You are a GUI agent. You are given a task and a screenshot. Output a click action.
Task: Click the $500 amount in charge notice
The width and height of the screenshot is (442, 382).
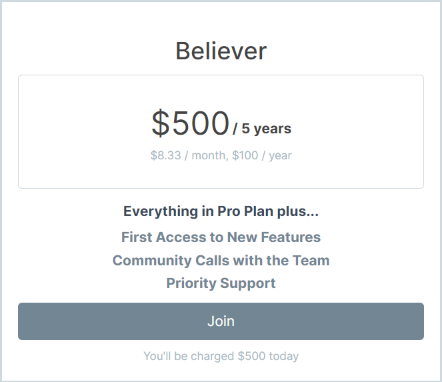point(252,356)
